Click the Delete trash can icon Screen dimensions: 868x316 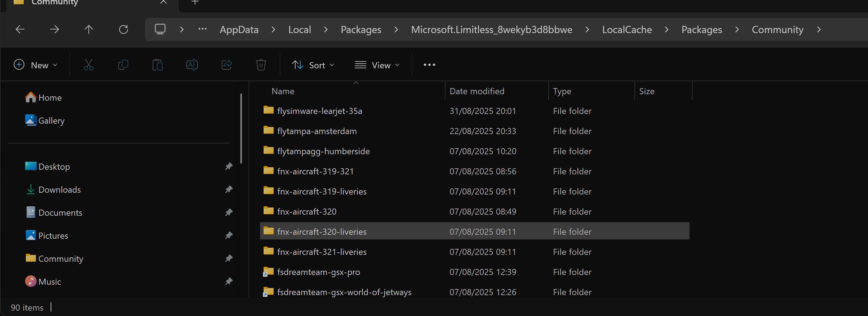[261, 65]
